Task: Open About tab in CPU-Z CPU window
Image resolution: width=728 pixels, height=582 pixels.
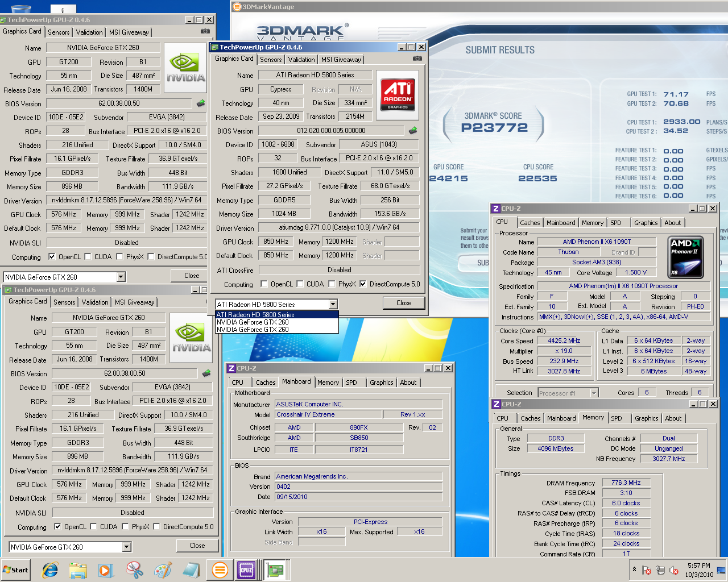Action: (x=672, y=223)
